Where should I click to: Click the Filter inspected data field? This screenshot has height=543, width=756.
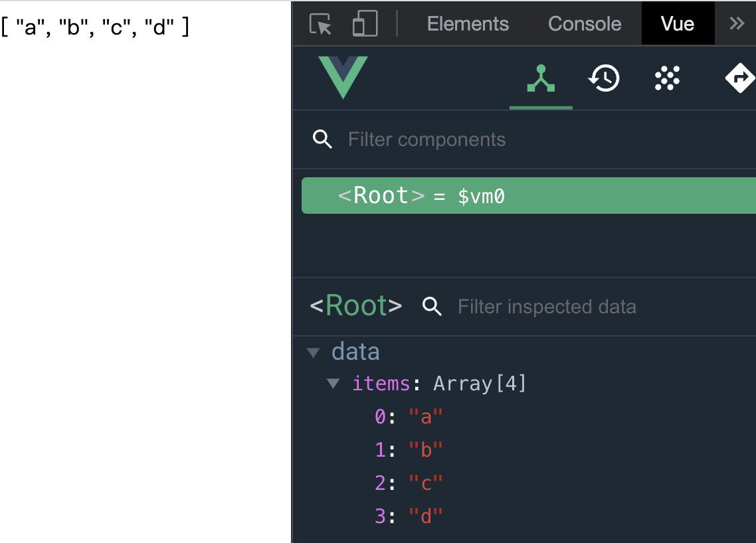click(x=546, y=307)
